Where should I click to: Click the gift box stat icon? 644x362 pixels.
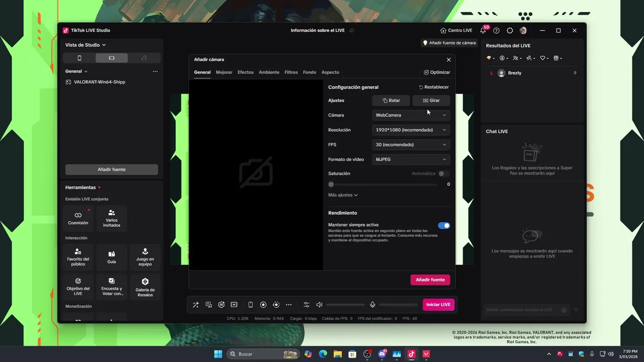(x=557, y=58)
